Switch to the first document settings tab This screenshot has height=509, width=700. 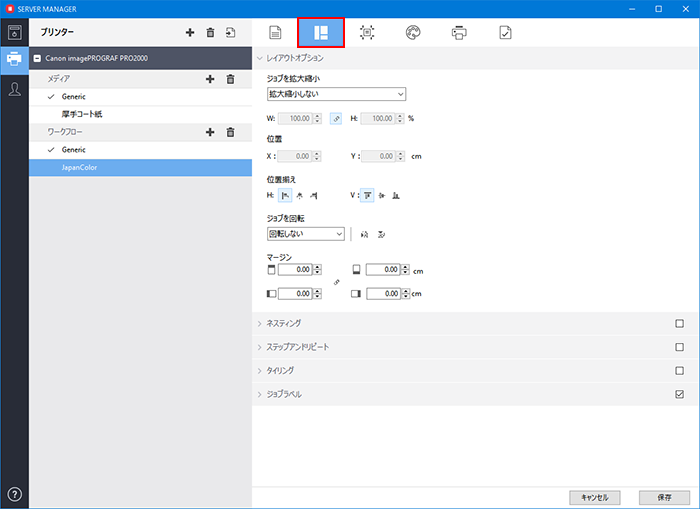[x=275, y=33]
